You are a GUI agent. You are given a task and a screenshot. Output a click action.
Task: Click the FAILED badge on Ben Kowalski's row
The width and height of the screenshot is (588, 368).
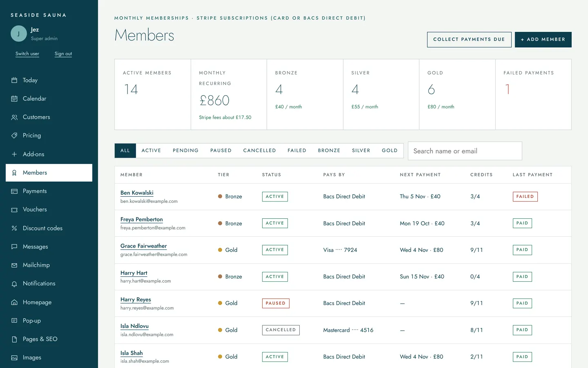tap(525, 197)
